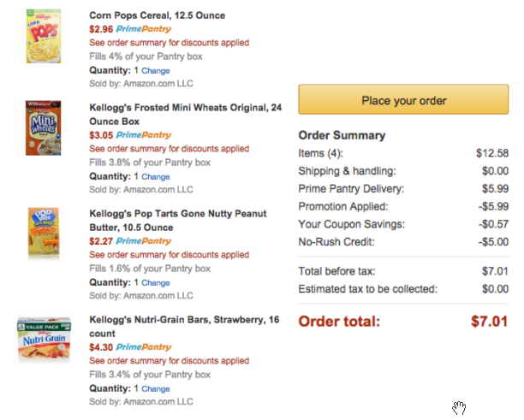Change quantity for Nutri-Grain Bars
Viewport: 524px width, 420px height.
click(155, 388)
